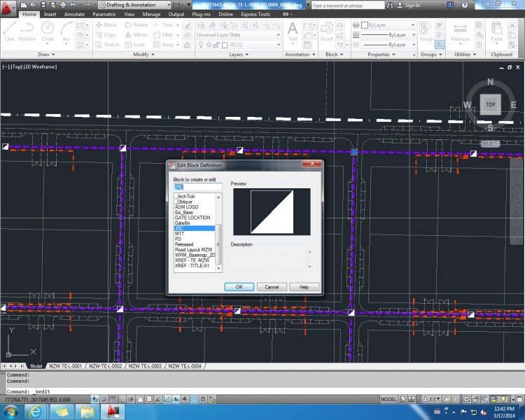Toggle MODEL space button in status bar
The width and height of the screenshot is (525, 420).
pos(388,398)
